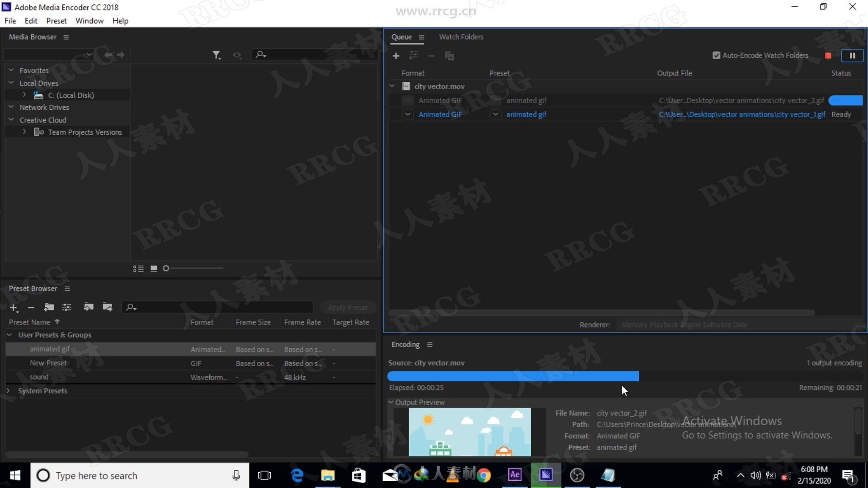Add source to queue with plus icon
Viewport: 868px width, 488px height.
tap(396, 56)
